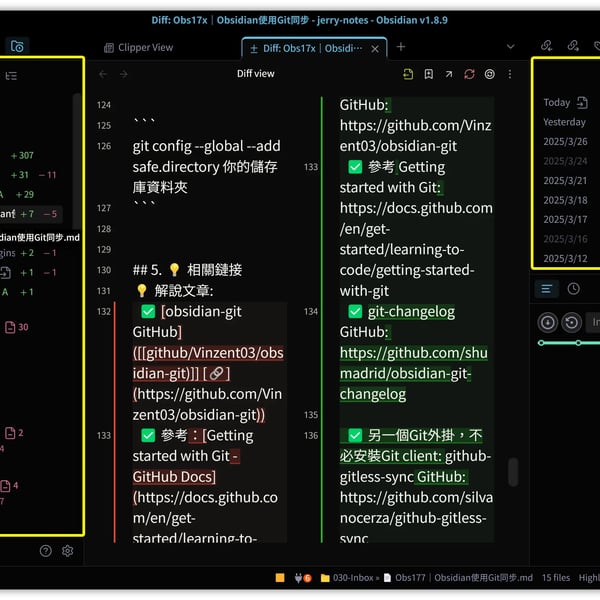Viewport: 600px width, 600px height.
Task: Select the 2025/3/26 history entry
Action: (x=565, y=142)
